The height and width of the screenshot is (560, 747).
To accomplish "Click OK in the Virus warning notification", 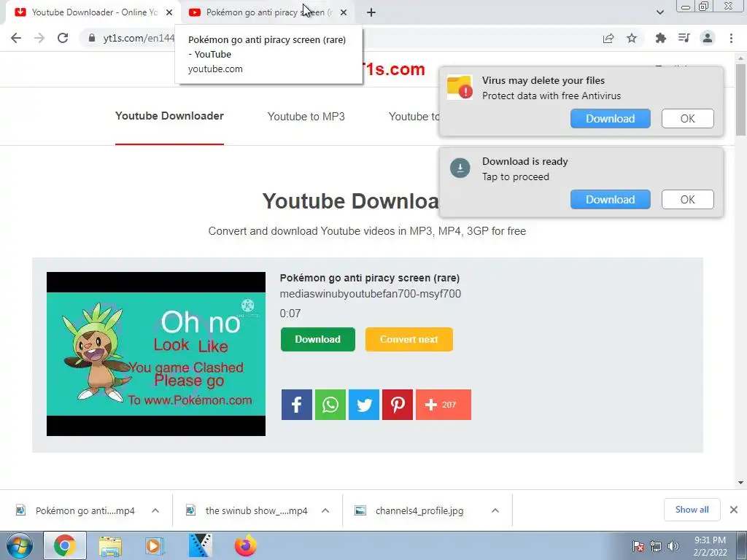I will point(687,119).
